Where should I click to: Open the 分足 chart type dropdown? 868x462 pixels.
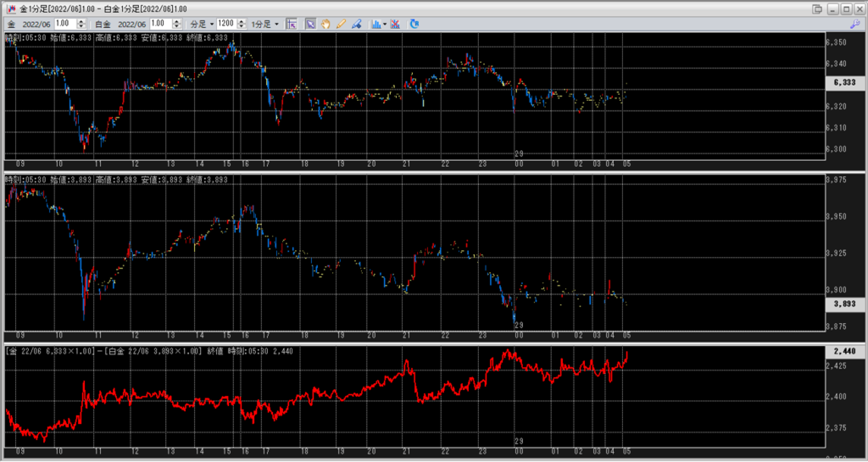[x=200, y=24]
